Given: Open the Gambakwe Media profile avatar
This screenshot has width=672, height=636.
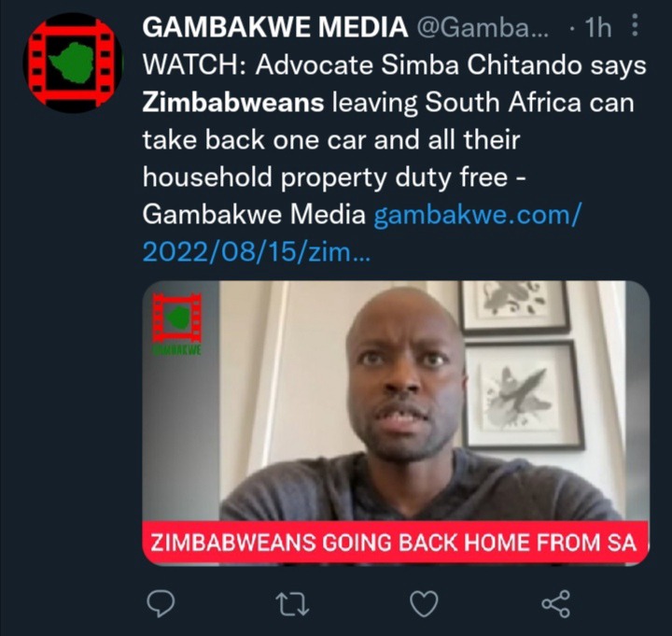Looking at the screenshot, I should coord(73,63).
